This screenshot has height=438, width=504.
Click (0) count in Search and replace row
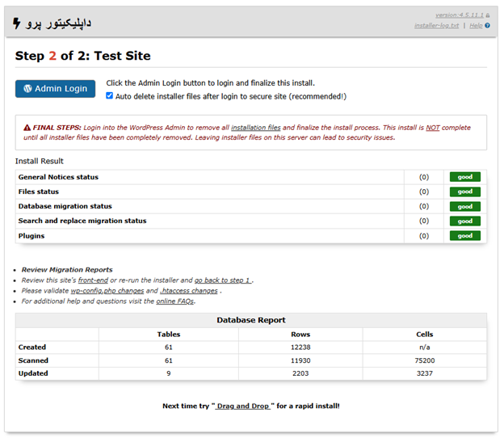point(424,221)
